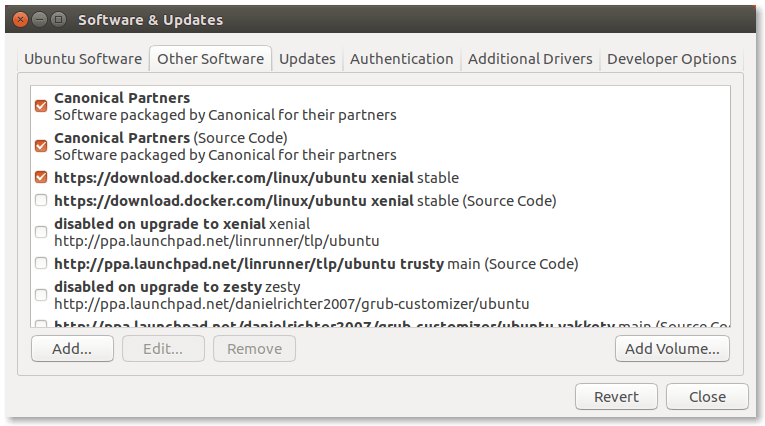Image resolution: width=765 pixels, height=426 pixels.
Task: Maximize the Software & Updates window
Action: pyautogui.click(x=59, y=19)
